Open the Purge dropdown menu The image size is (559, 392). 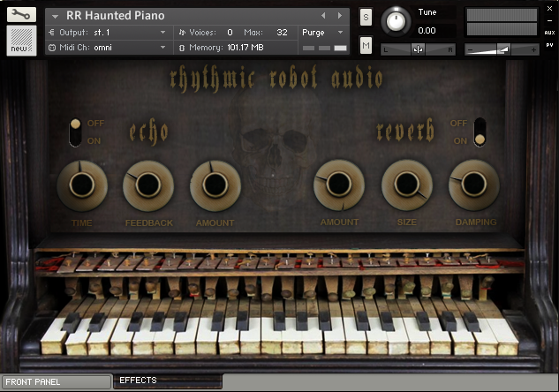[322, 33]
